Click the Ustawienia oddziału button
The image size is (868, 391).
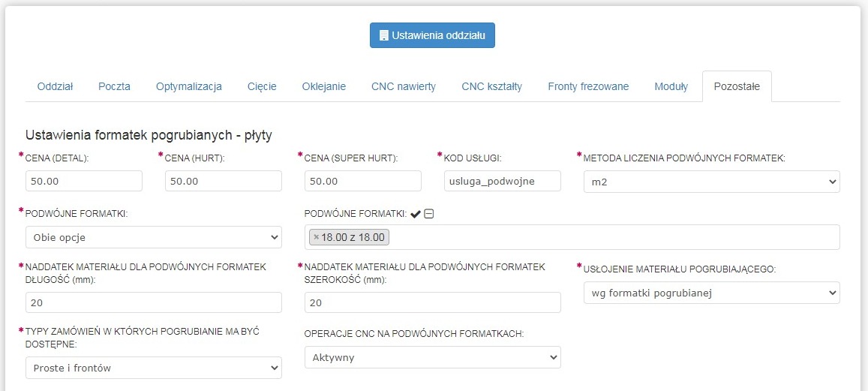[x=432, y=35]
